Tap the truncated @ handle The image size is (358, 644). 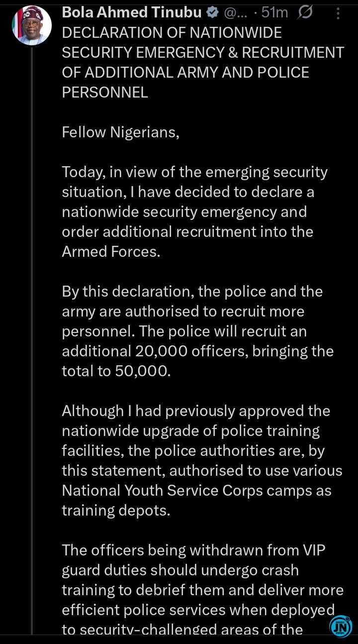pos(236,13)
